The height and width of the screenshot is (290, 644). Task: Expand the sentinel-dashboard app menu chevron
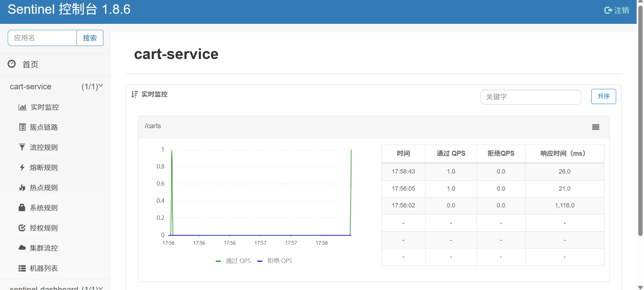(101, 288)
